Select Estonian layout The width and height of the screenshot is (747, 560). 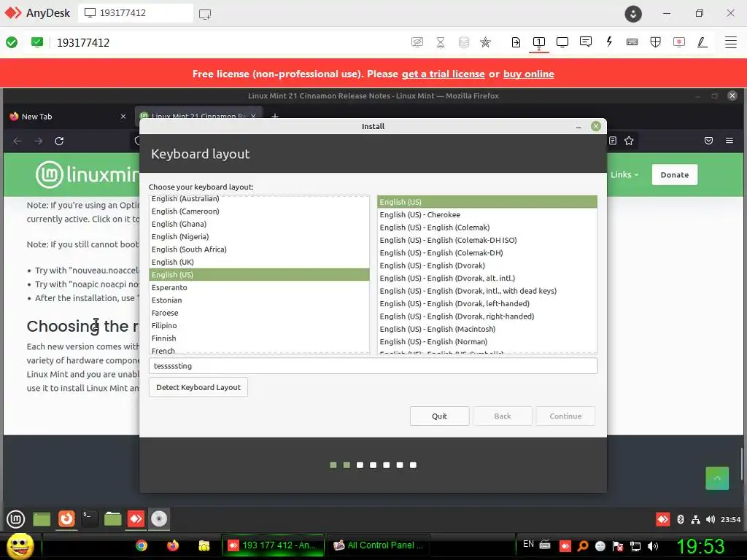[x=259, y=300]
